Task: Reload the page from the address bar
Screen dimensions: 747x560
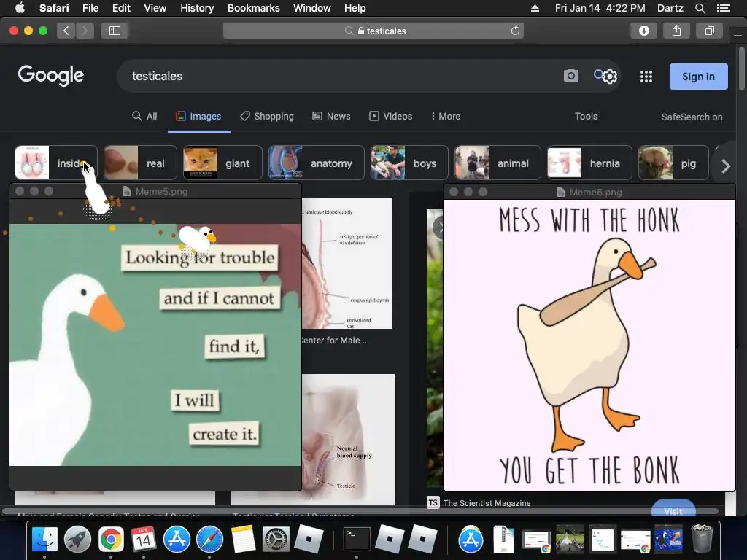Action: (x=515, y=31)
